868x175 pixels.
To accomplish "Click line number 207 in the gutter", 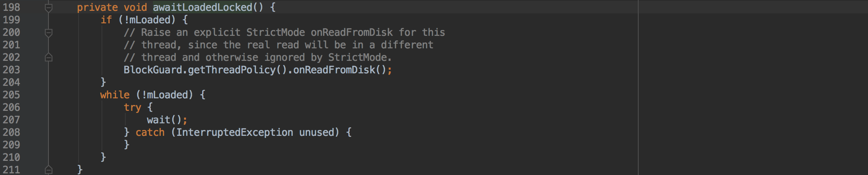I will pos(11,120).
